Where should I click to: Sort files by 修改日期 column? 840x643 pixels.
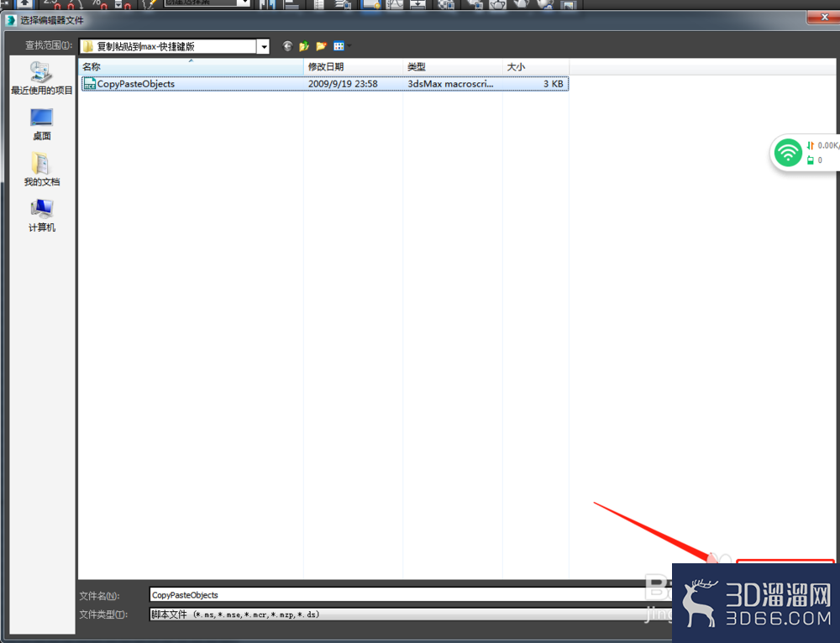click(x=353, y=67)
